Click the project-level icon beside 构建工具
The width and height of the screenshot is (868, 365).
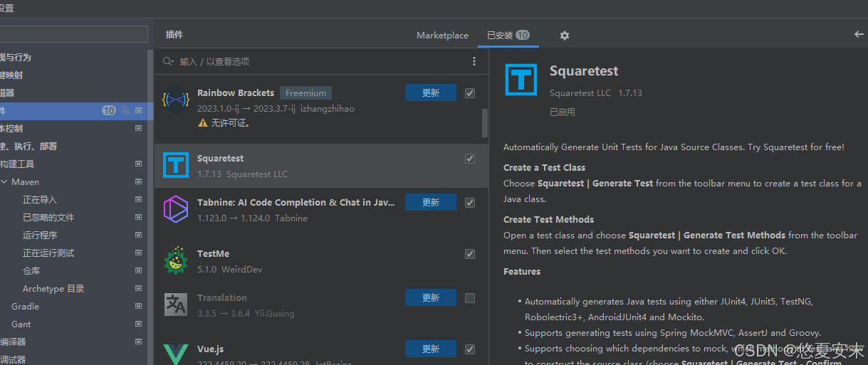138,164
